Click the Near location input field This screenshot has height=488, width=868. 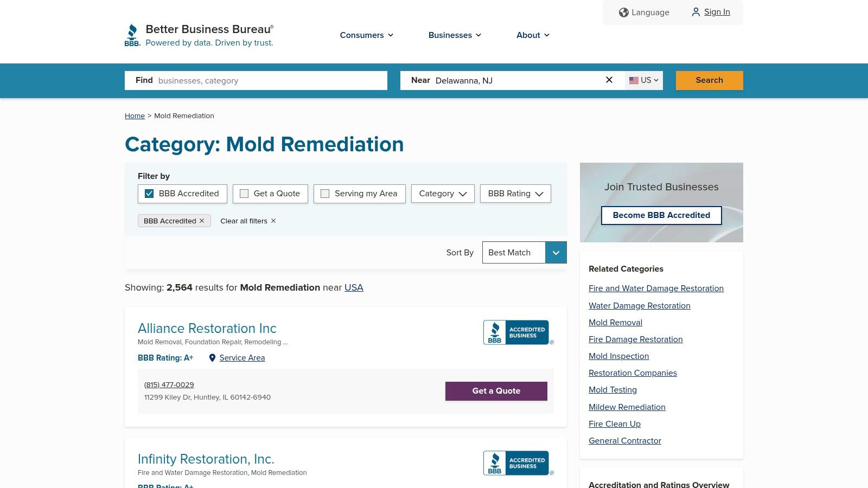[x=513, y=80]
